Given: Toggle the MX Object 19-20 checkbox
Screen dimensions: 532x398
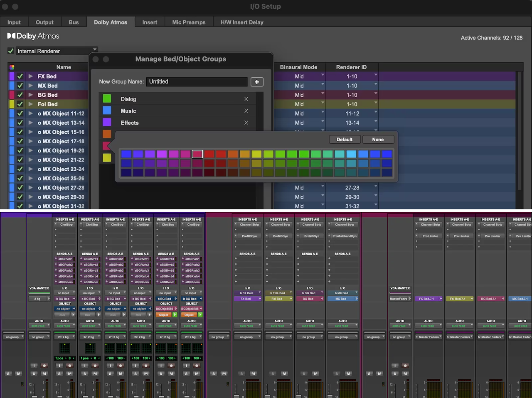Looking at the screenshot, I should click(20, 150).
